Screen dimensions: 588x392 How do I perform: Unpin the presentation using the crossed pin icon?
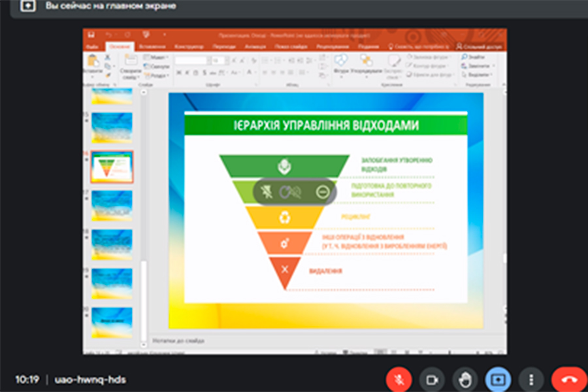tap(267, 192)
